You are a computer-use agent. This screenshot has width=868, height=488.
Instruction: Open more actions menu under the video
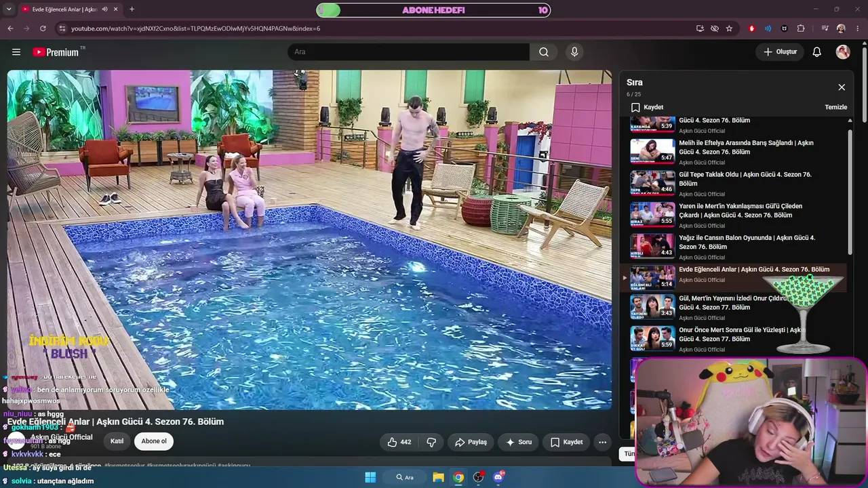point(602,442)
